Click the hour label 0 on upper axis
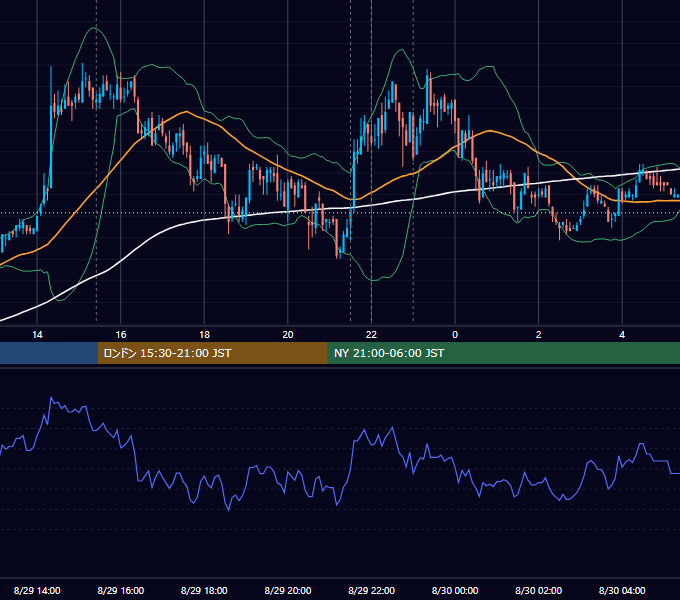The image size is (680, 600). (455, 335)
